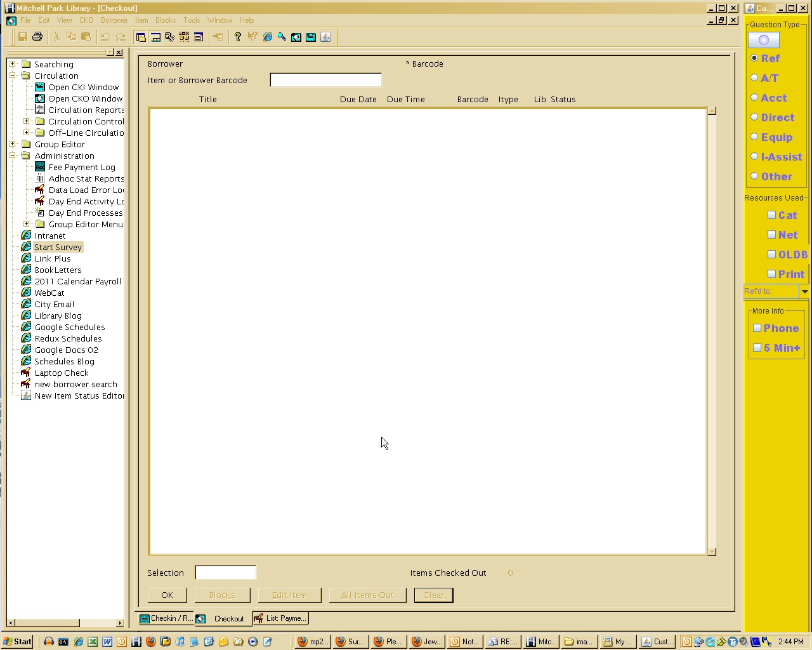Click the Print icon in toolbar
This screenshot has width=812, height=650.
[x=37, y=37]
